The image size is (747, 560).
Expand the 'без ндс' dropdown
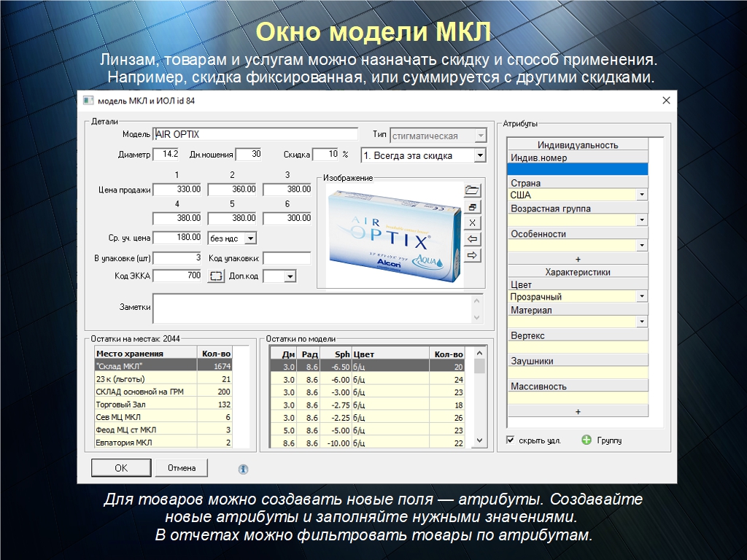tap(249, 238)
